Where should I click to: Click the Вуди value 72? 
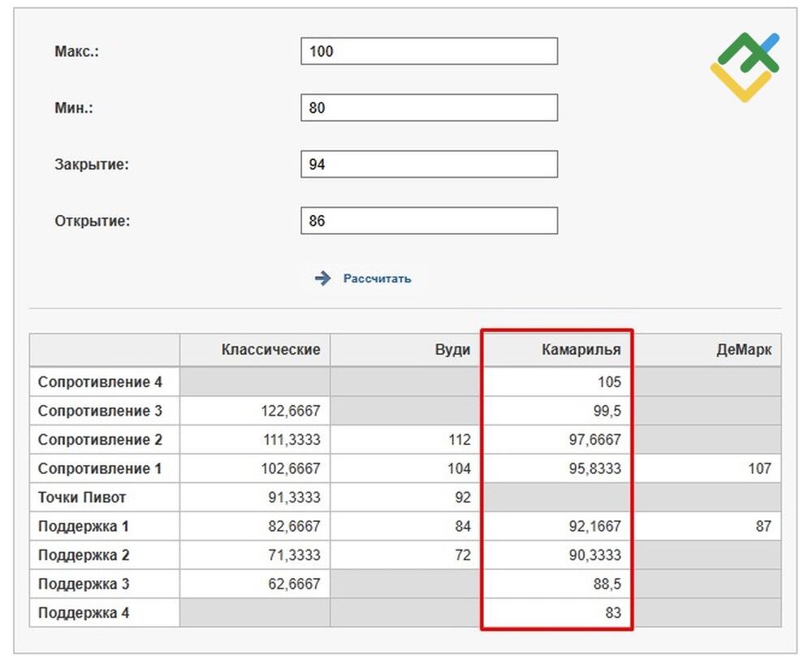pos(463,555)
